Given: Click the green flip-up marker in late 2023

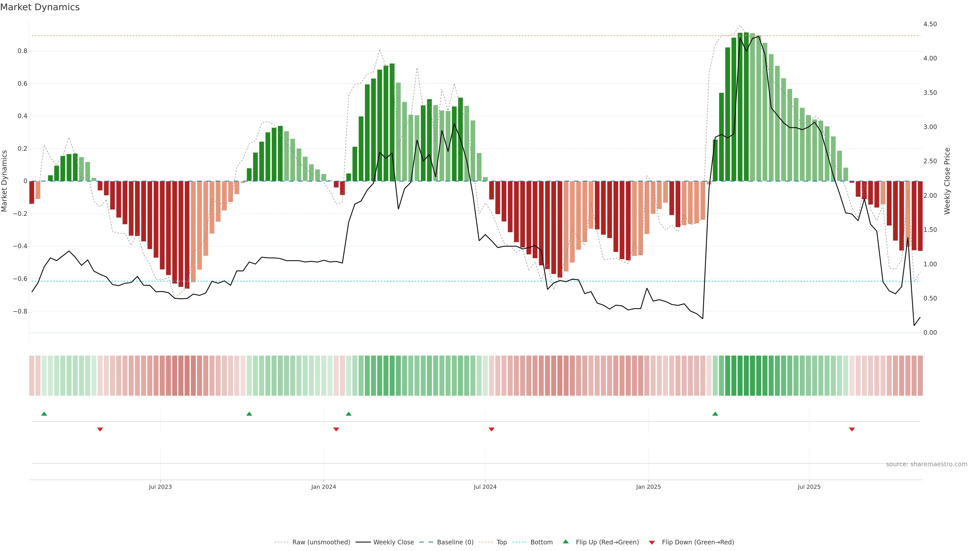Looking at the screenshot, I should 249,414.
